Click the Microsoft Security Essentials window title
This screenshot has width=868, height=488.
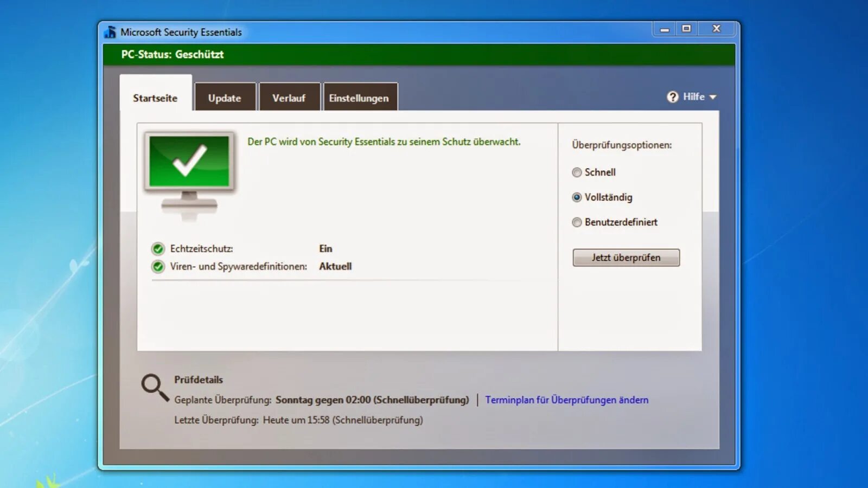[181, 33]
